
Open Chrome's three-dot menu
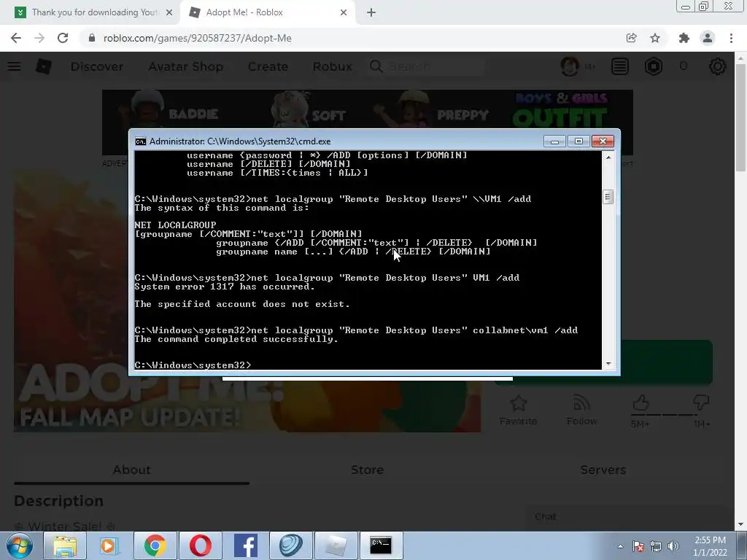[731, 38]
